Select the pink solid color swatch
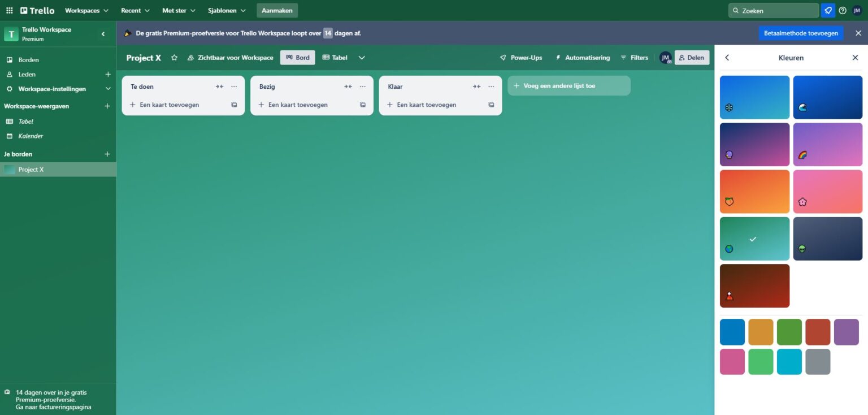The image size is (868, 415). [732, 362]
